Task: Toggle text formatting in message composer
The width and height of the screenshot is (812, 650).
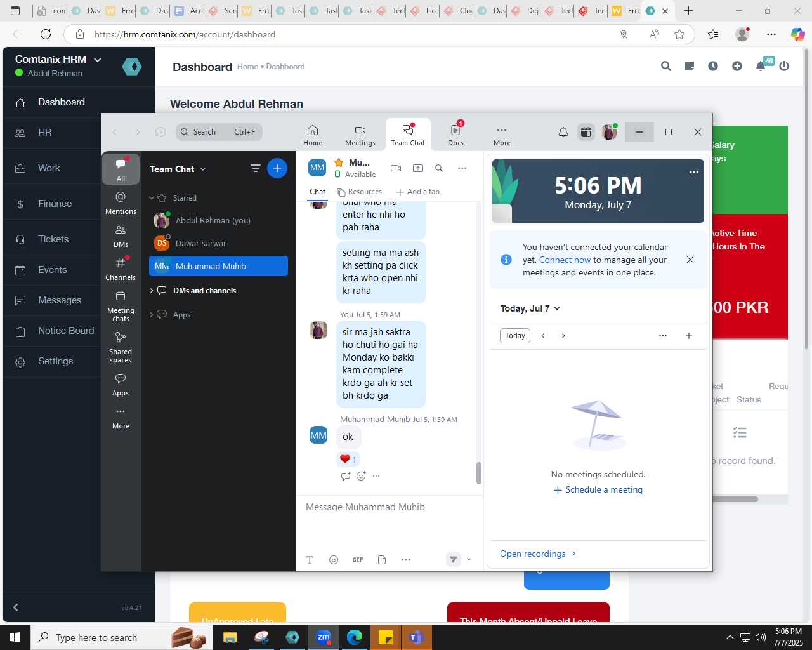Action: [310, 560]
